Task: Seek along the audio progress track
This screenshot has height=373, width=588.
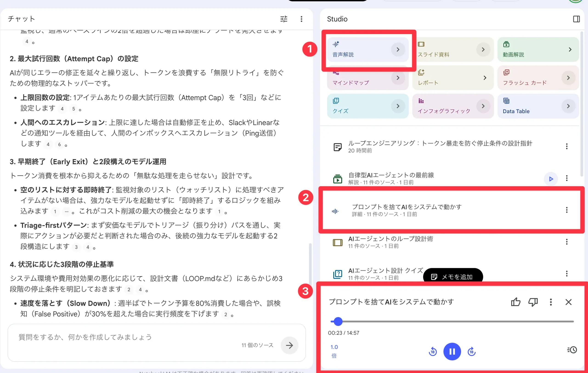Action: coord(452,321)
